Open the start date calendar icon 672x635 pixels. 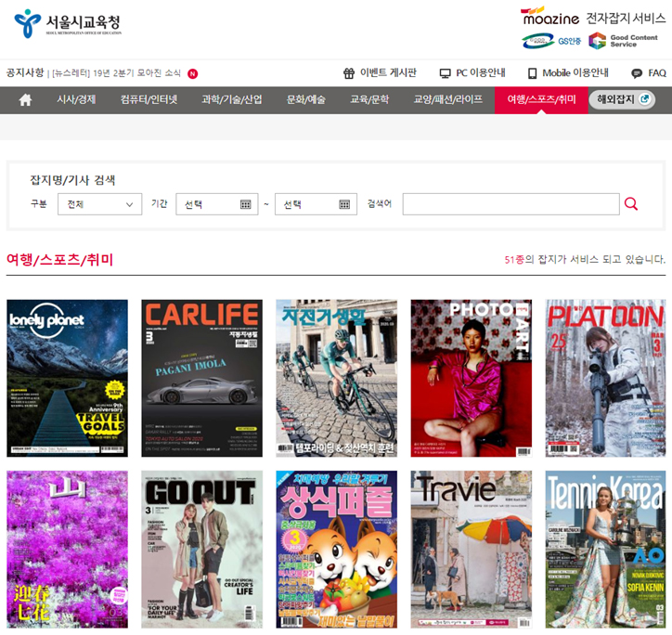[x=245, y=204]
